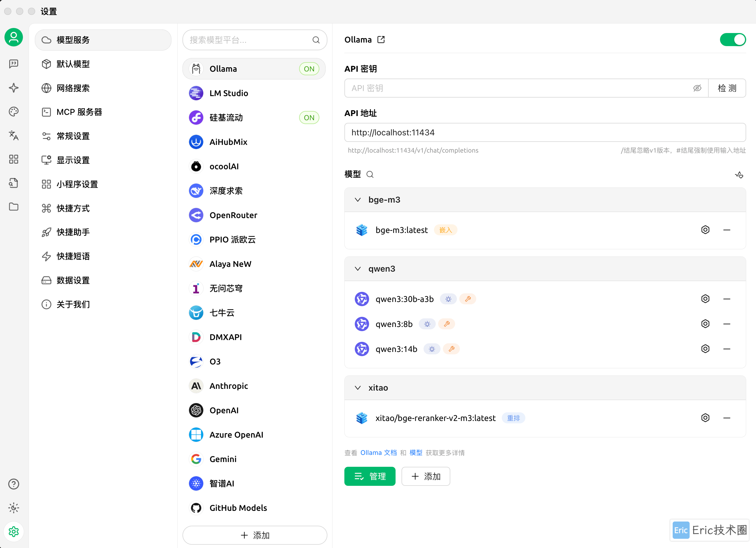
Task: Collapse the qwen3 model group
Action: 358,269
